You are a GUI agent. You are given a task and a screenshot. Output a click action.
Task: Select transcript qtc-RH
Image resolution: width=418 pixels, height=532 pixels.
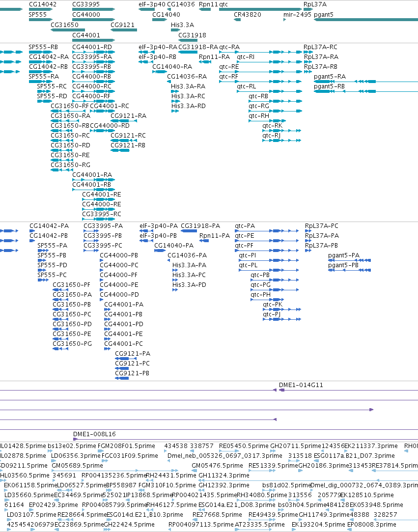coord(259,116)
